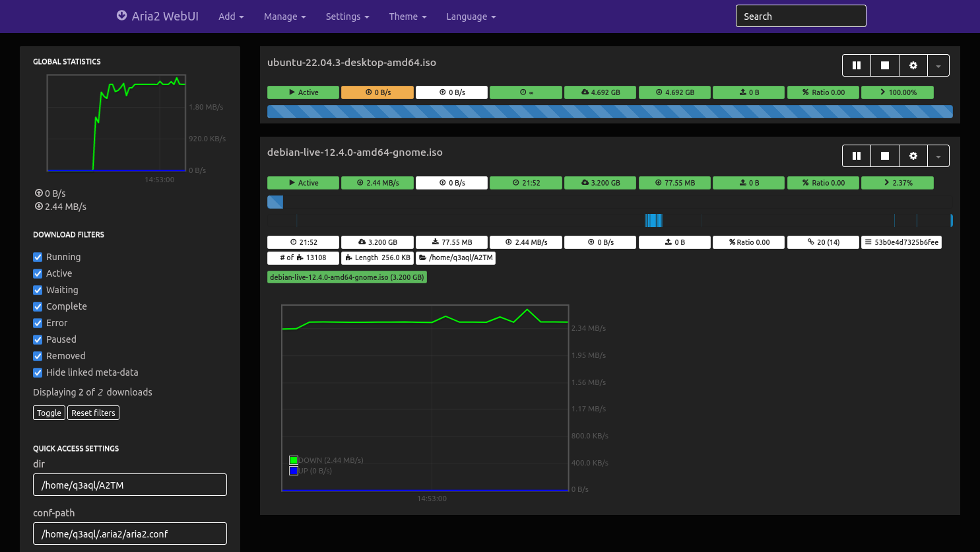Click the debian download speed graph

[425, 398]
